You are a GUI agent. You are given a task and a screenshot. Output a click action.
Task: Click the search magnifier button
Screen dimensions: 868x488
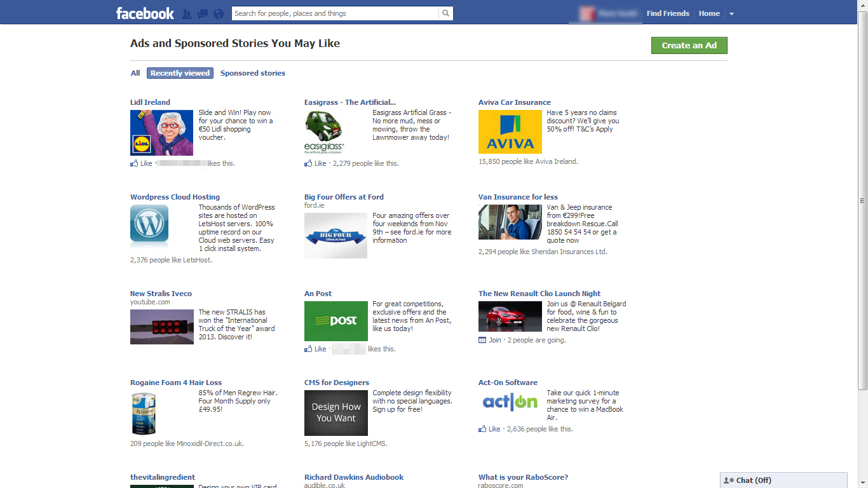tap(446, 13)
